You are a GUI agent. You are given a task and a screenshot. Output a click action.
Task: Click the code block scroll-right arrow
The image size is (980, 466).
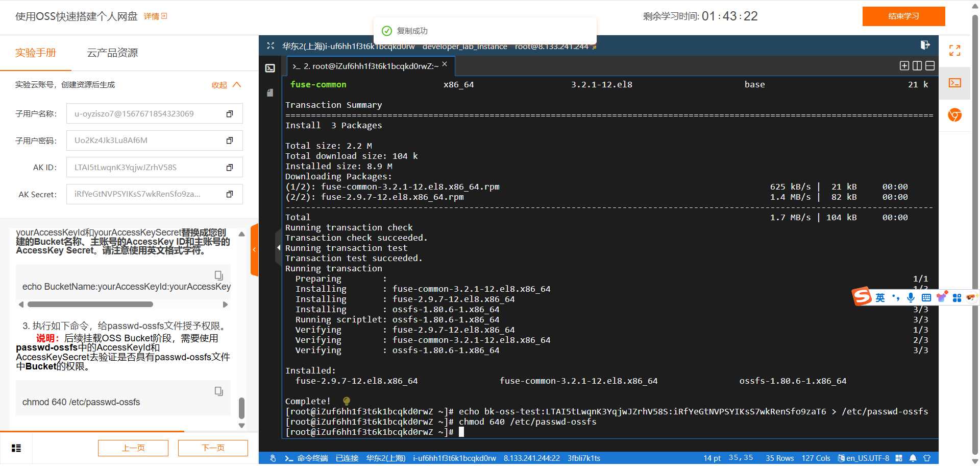(226, 305)
